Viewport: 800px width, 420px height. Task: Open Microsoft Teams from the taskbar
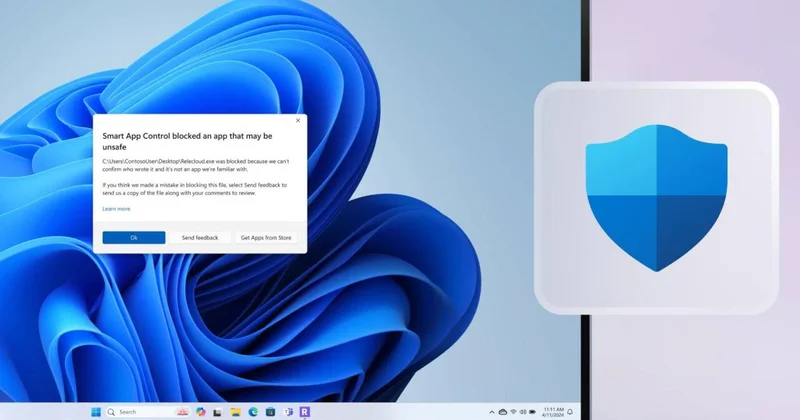(x=288, y=412)
